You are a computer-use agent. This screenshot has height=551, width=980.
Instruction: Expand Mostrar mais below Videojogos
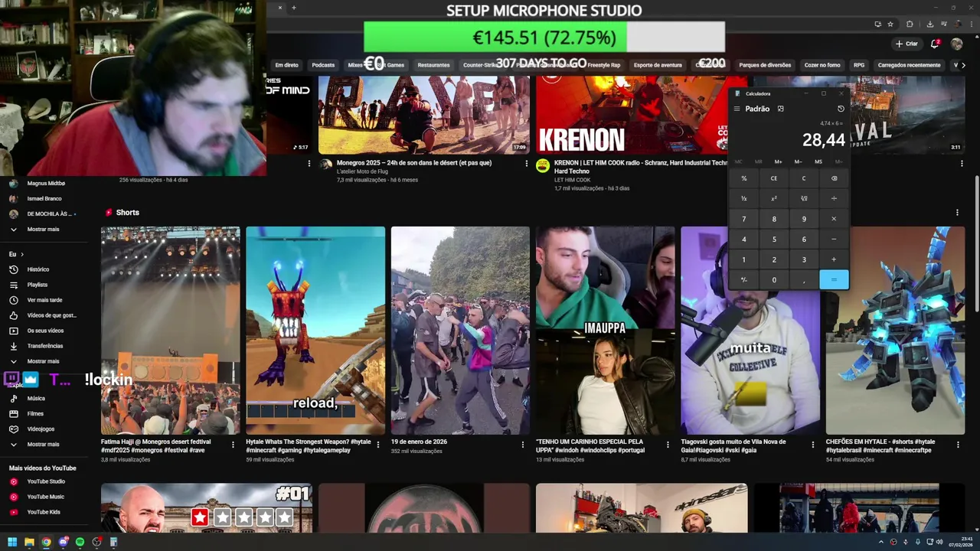tap(44, 445)
